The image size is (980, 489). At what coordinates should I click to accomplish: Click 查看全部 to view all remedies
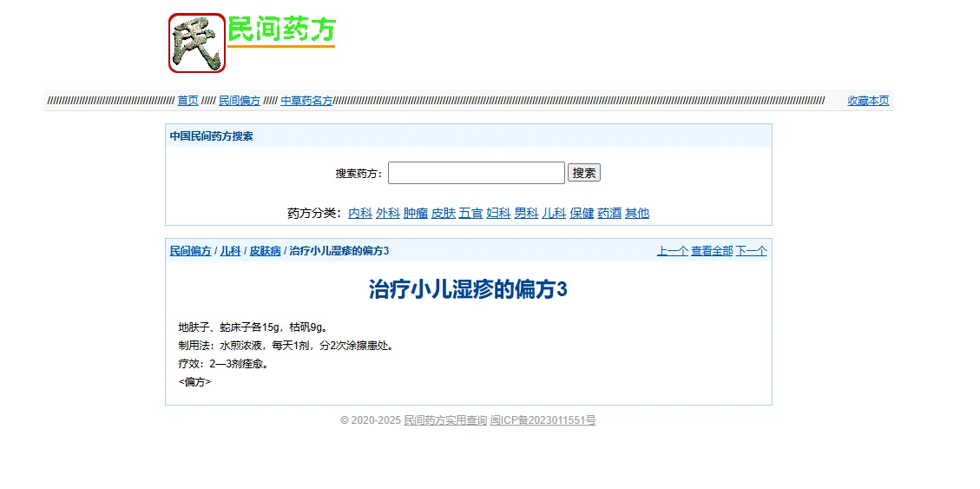pos(712,251)
